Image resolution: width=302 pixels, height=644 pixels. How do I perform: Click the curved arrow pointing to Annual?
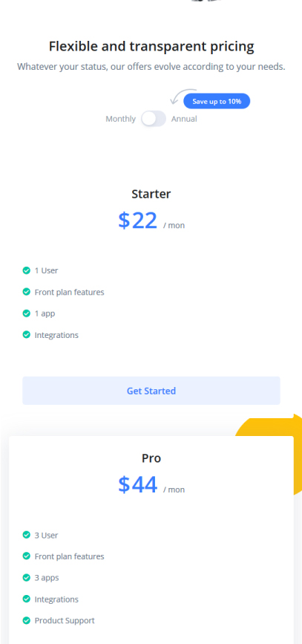click(183, 97)
